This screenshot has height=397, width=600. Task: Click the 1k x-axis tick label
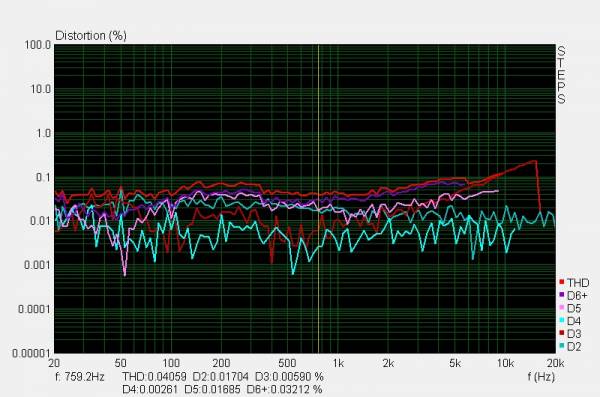pos(338,363)
